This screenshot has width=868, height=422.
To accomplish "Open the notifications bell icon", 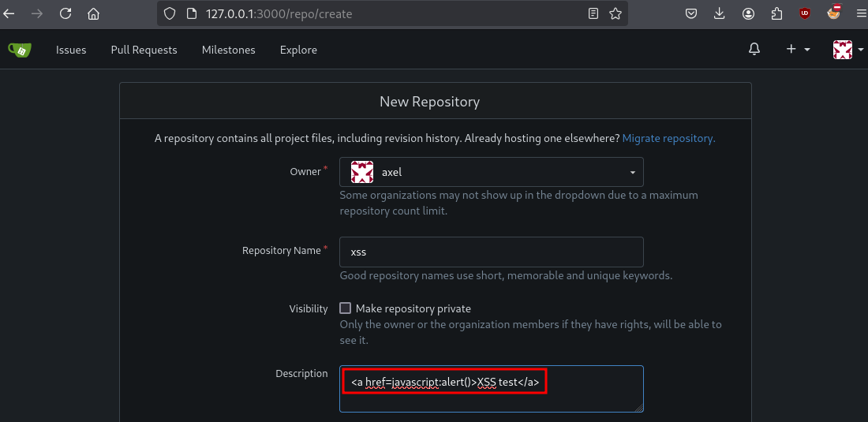I will click(x=754, y=50).
